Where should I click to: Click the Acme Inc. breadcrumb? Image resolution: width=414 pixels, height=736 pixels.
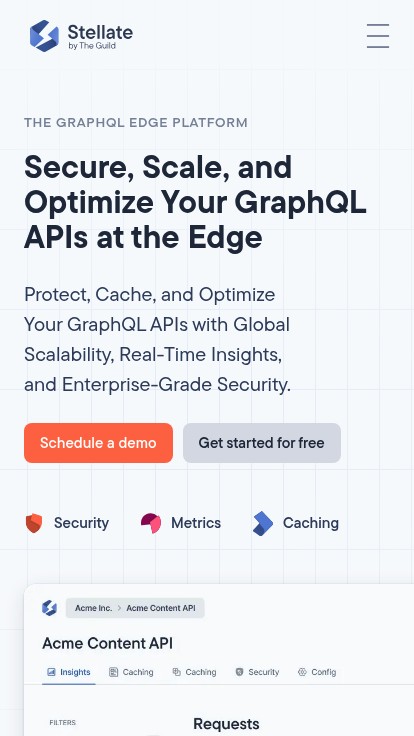coord(93,608)
